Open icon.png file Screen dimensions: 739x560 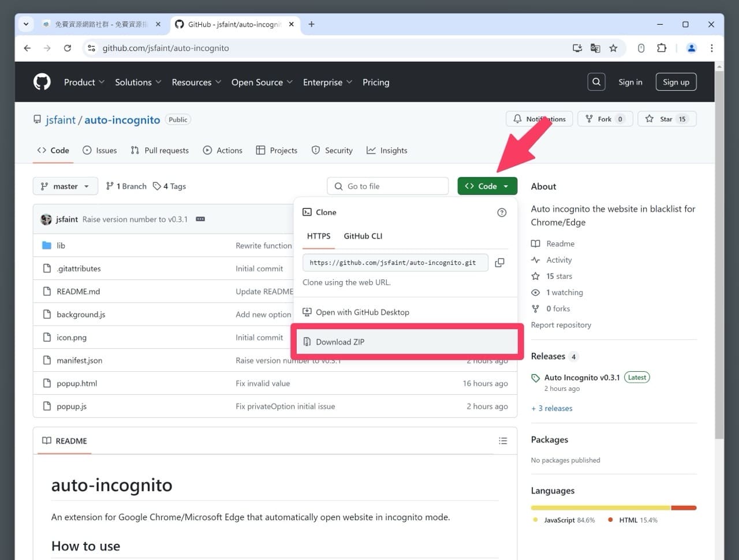(x=72, y=338)
